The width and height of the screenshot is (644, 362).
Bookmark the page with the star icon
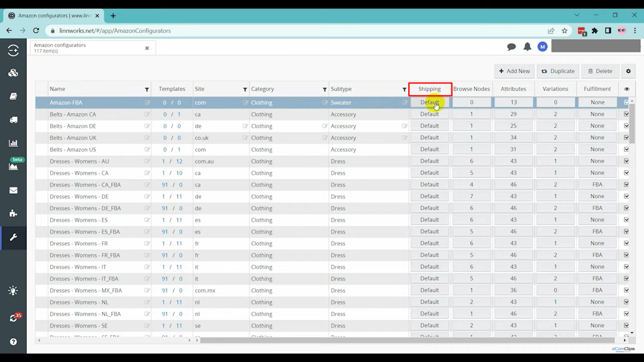565,31
